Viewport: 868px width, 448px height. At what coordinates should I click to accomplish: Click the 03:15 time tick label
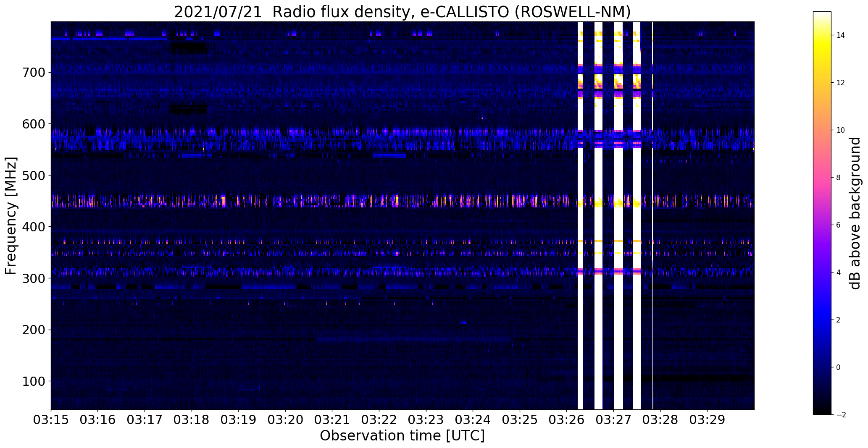click(51, 420)
